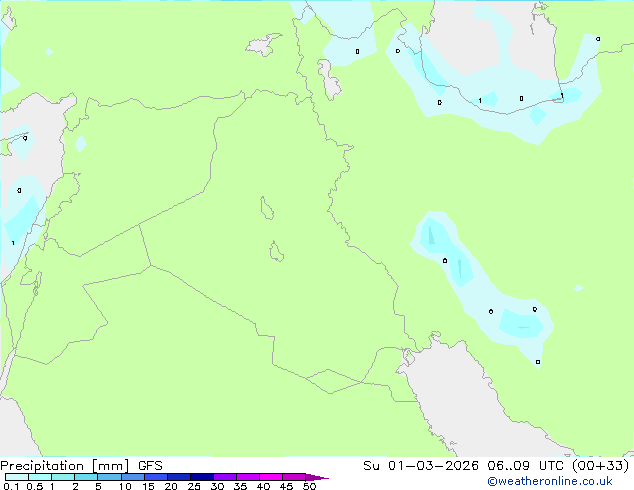
Task: Click the legend value '0.1'
Action: pos(11,486)
